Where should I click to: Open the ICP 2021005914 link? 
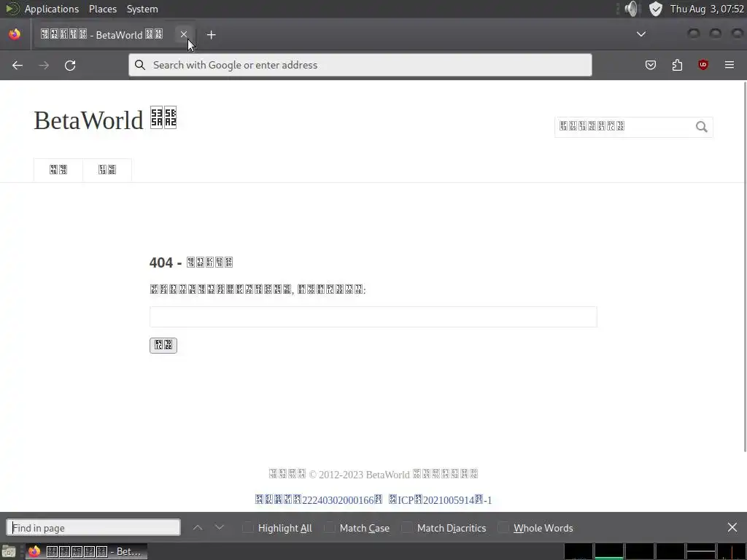[440, 500]
